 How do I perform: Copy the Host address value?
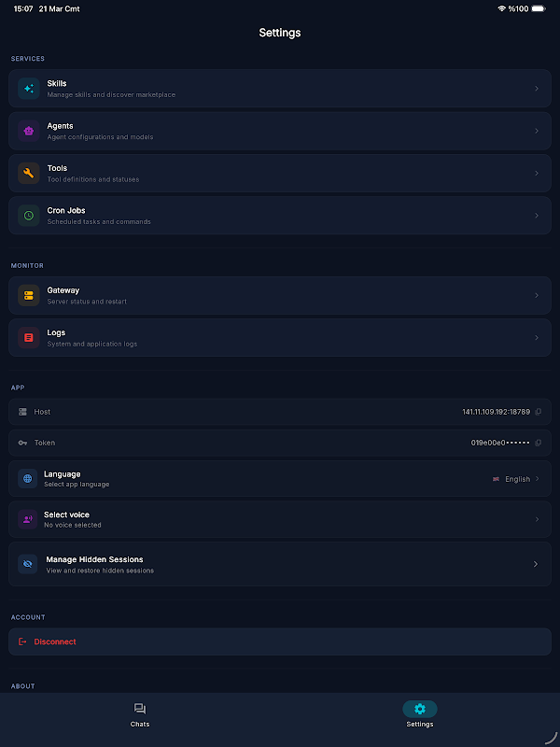(539, 412)
